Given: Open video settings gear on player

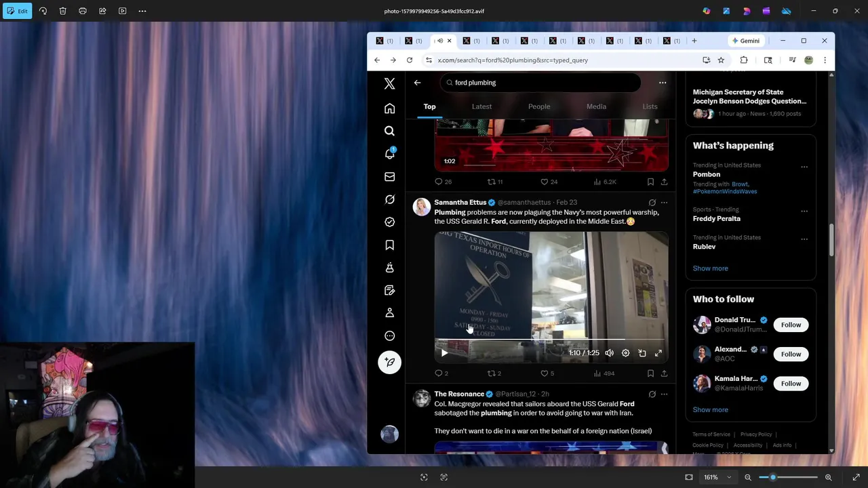Looking at the screenshot, I should point(625,353).
